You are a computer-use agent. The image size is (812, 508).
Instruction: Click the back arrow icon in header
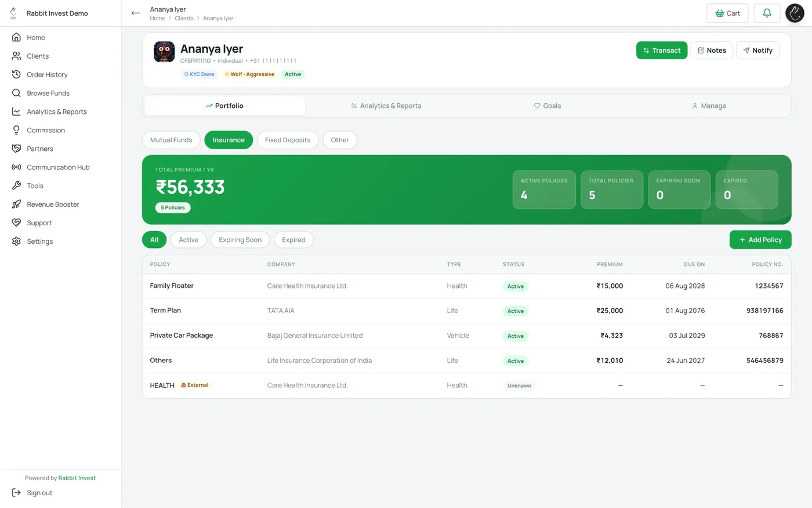pyautogui.click(x=136, y=13)
